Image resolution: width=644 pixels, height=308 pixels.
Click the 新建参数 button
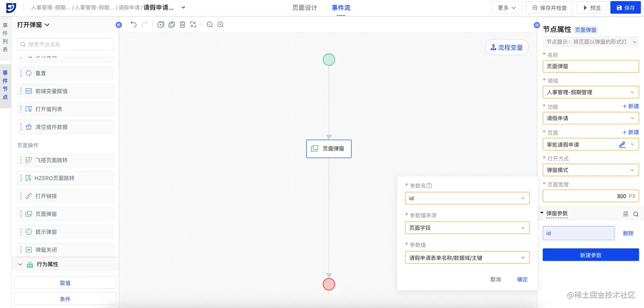591,255
